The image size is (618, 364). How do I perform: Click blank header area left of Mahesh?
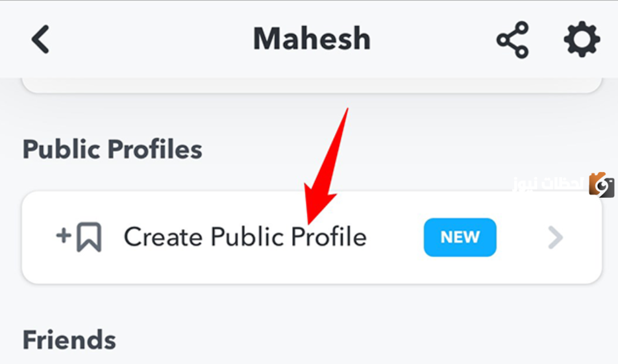[149, 40]
